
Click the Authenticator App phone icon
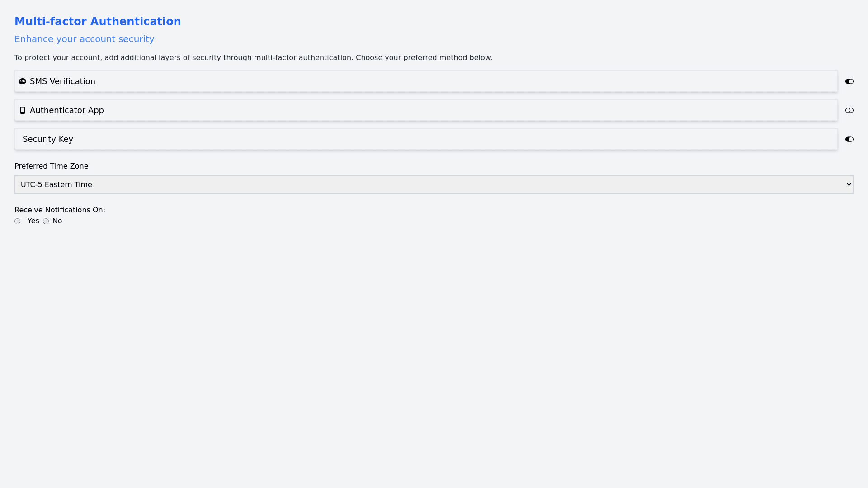(x=23, y=110)
